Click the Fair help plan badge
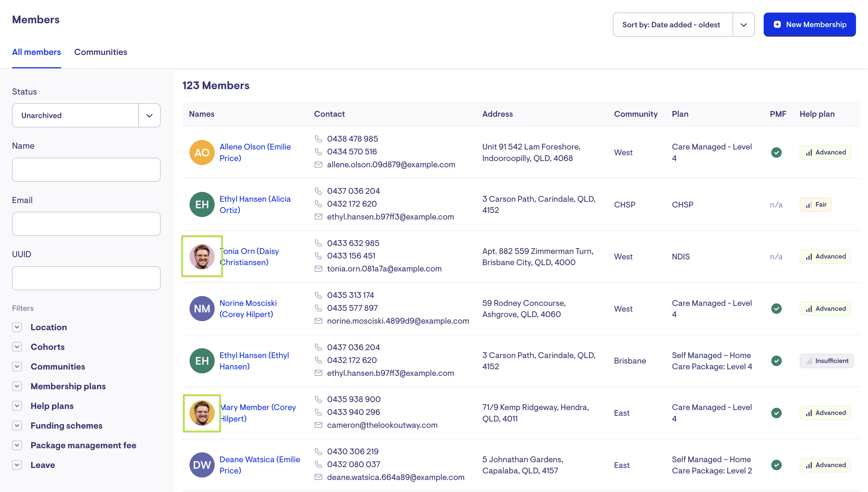Viewport: 868px width, 492px height. pyautogui.click(x=815, y=204)
